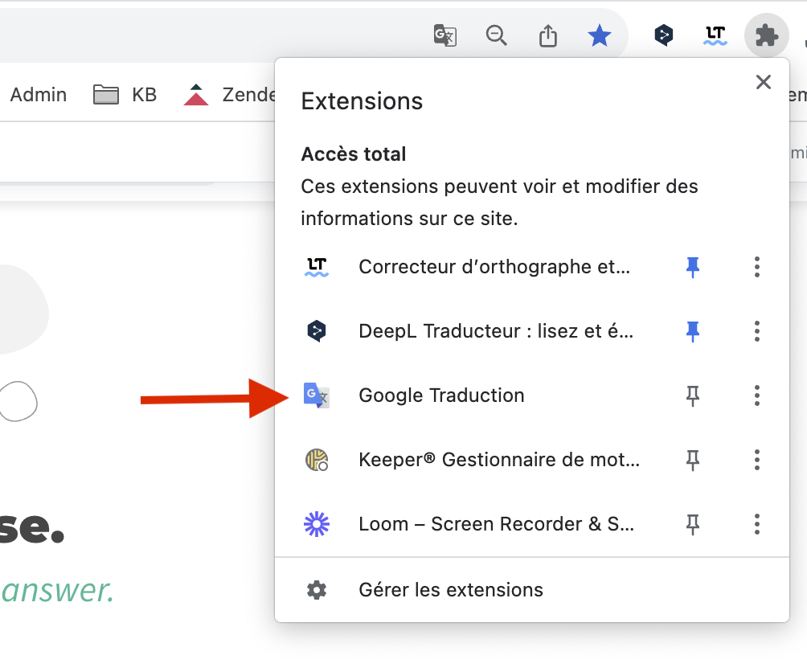Image resolution: width=807 pixels, height=672 pixels.
Task: Click the Gérer les extensions link
Action: [451, 590]
